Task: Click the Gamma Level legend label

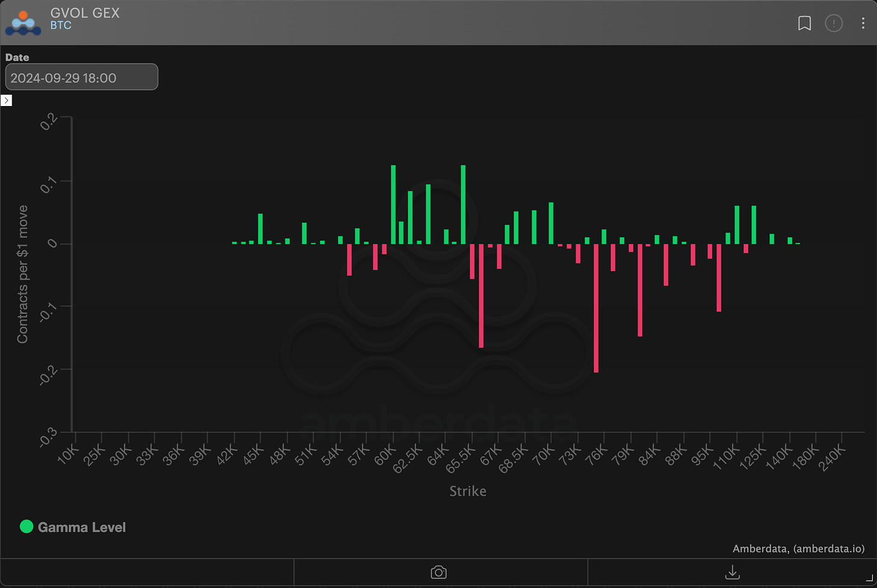Action: click(82, 527)
